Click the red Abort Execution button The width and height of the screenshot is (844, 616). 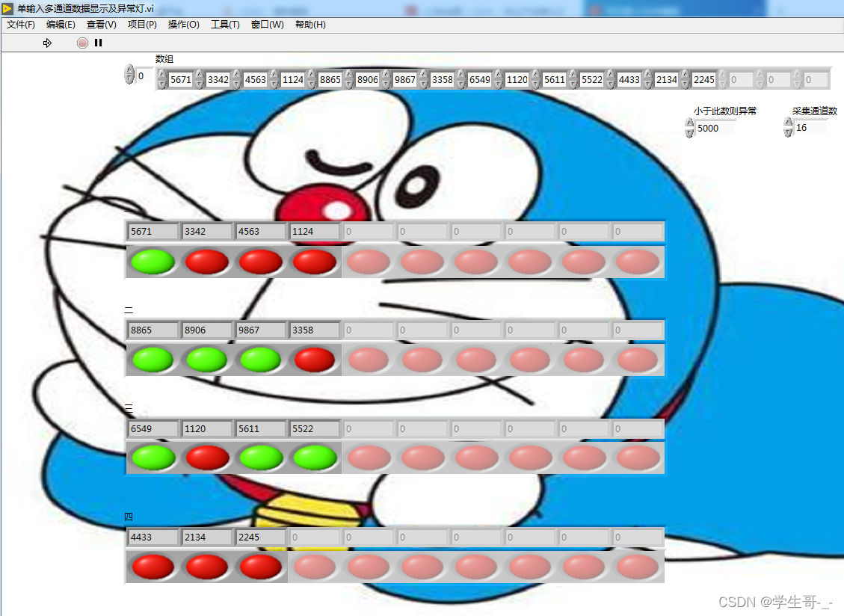pos(81,43)
